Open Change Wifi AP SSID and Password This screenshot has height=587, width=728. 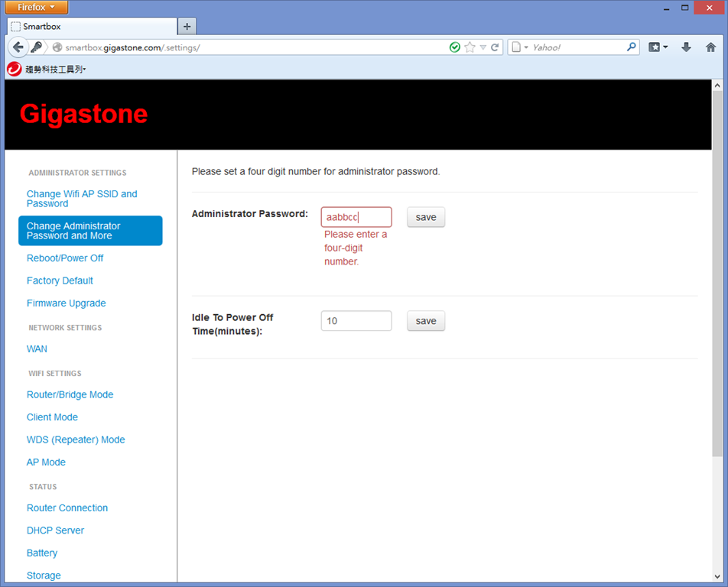82,199
